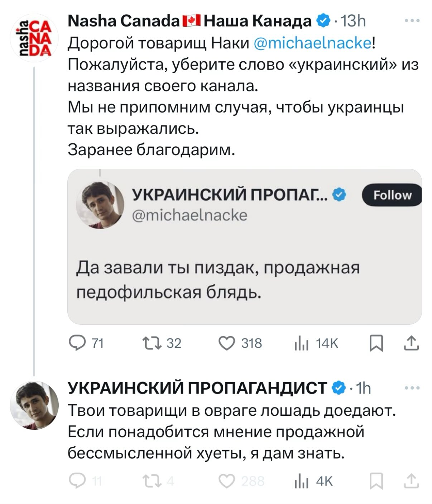Image resolution: width=432 pixels, height=504 pixels.
Task: Click the Follow button in quoted tweet
Action: pyautogui.click(x=392, y=195)
